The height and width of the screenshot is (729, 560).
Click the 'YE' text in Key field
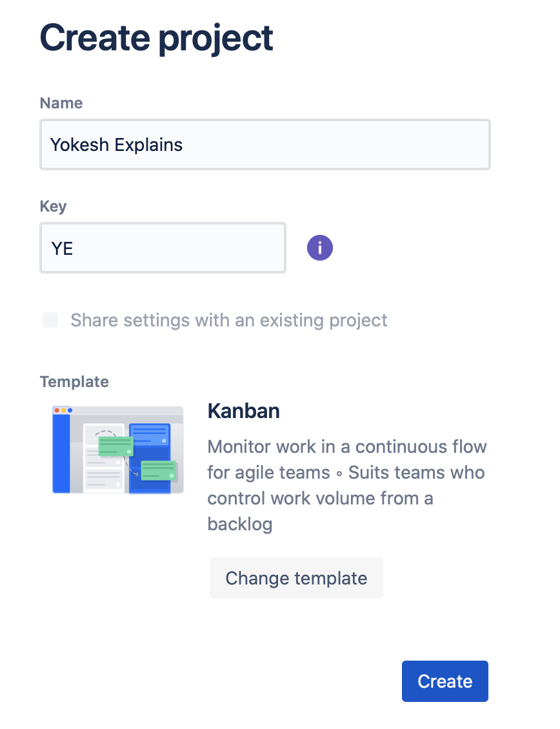[x=62, y=248]
